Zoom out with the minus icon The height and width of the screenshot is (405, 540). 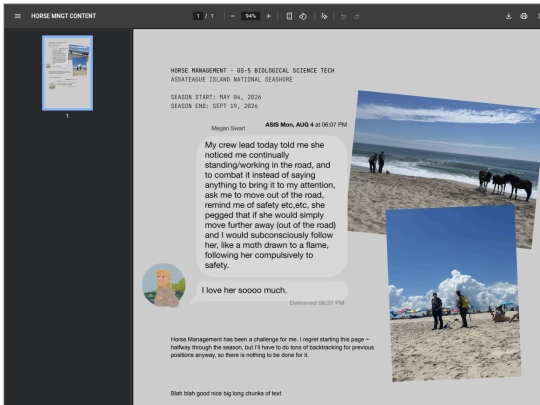tap(233, 16)
